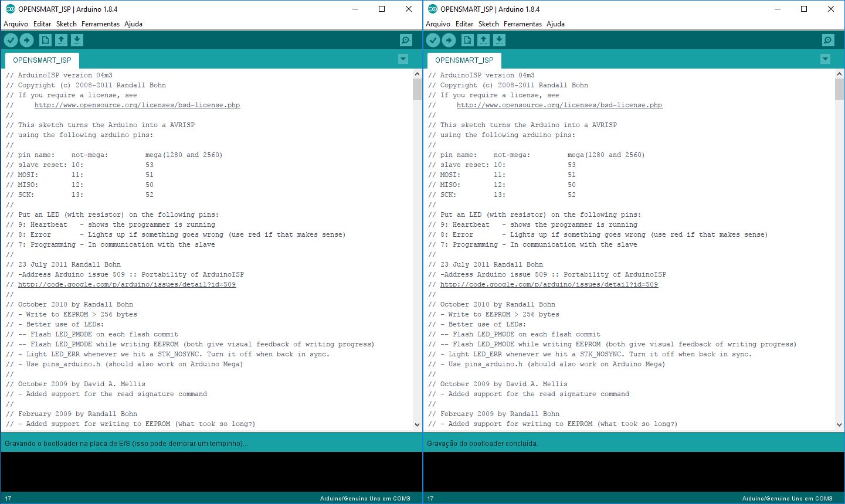Open Ferramentas menu in right window
The image size is (845, 504).
522,24
